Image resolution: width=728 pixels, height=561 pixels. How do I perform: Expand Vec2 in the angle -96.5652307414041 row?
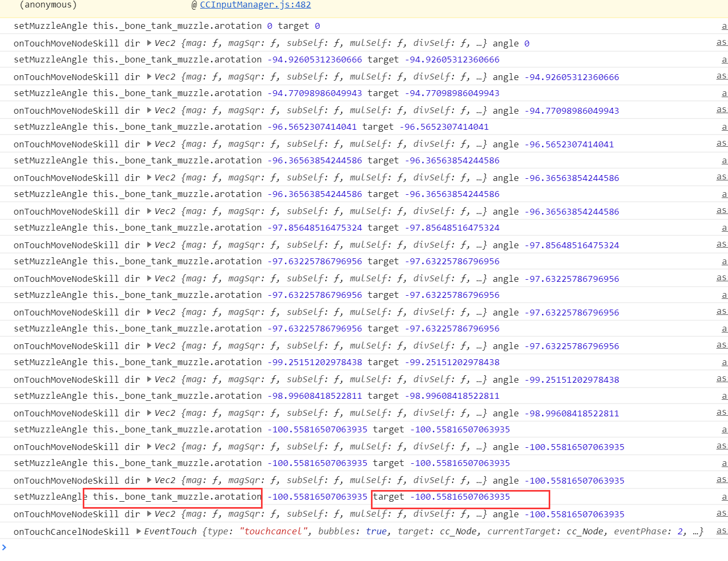(149, 144)
